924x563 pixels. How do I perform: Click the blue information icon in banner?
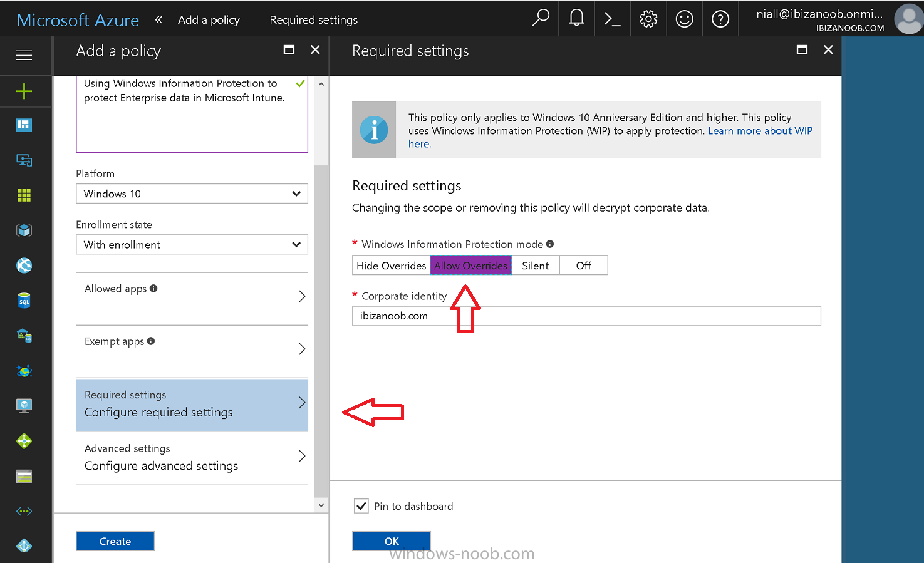click(x=374, y=130)
